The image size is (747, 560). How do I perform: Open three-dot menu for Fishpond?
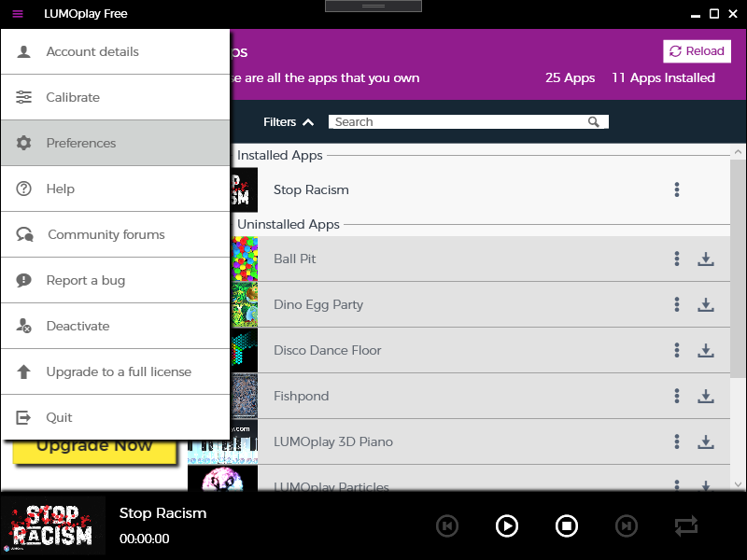click(676, 396)
